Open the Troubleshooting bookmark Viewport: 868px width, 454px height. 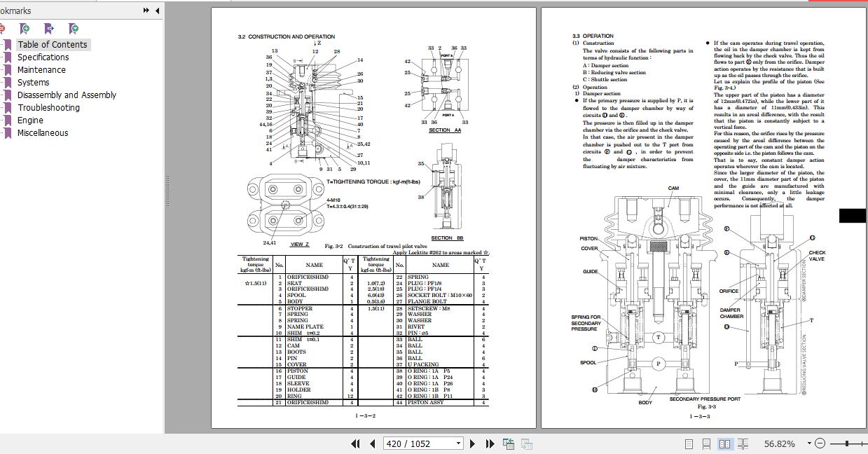click(x=48, y=107)
